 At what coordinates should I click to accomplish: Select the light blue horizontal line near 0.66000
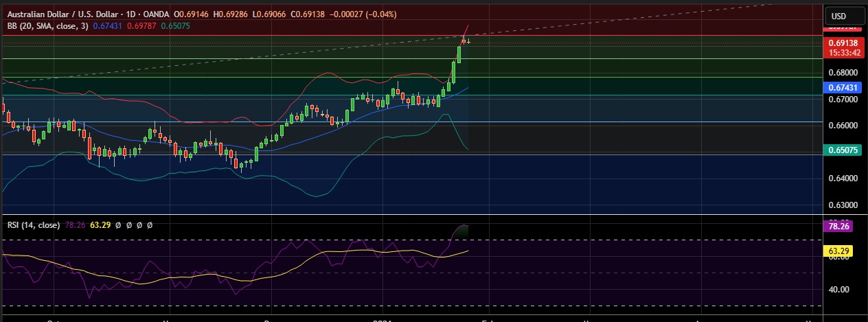pos(206,122)
